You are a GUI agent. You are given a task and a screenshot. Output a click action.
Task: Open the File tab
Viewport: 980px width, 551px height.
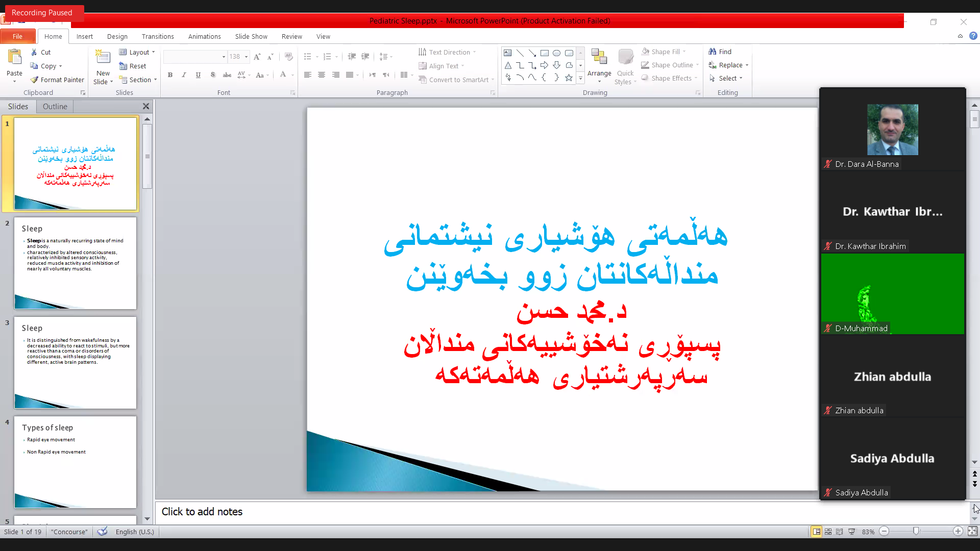pyautogui.click(x=17, y=36)
